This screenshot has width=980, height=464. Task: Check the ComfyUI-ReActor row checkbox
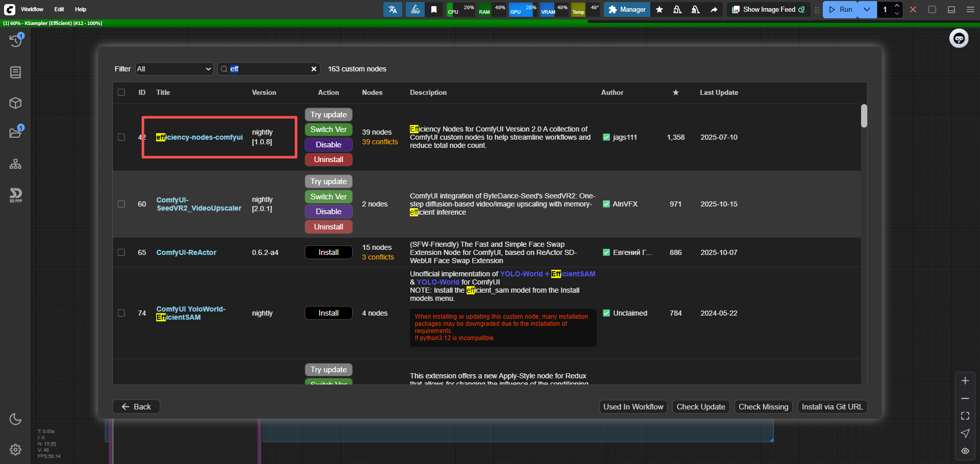click(x=121, y=252)
